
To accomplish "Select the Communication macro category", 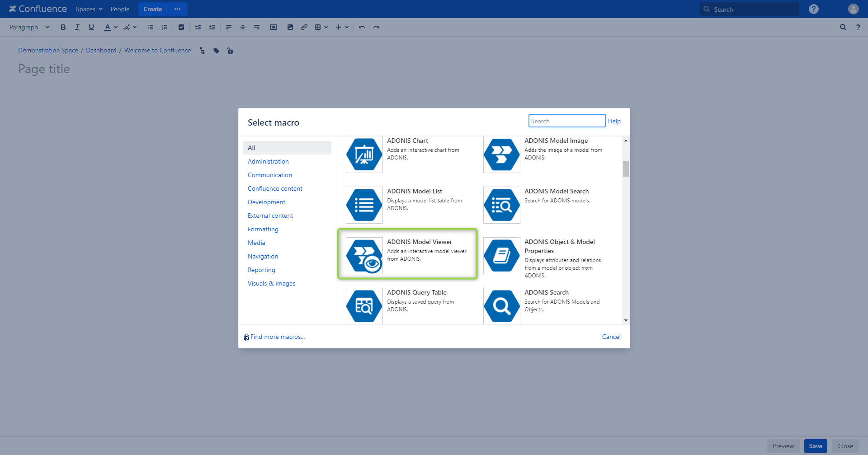I will pos(270,175).
